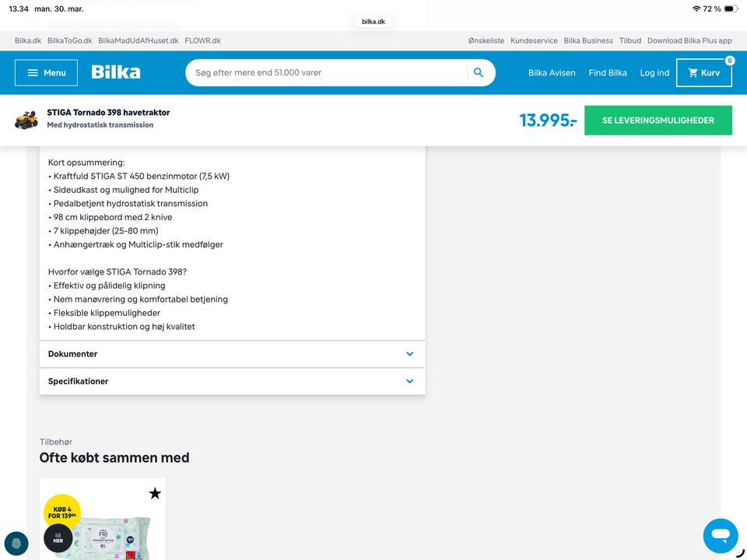Go to Bilka logo homepage
This screenshot has height=560, width=747.
(116, 72)
